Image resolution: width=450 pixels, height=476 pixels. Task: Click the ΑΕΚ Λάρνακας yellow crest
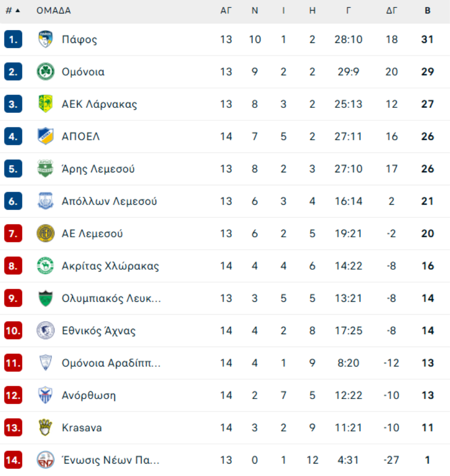(45, 104)
